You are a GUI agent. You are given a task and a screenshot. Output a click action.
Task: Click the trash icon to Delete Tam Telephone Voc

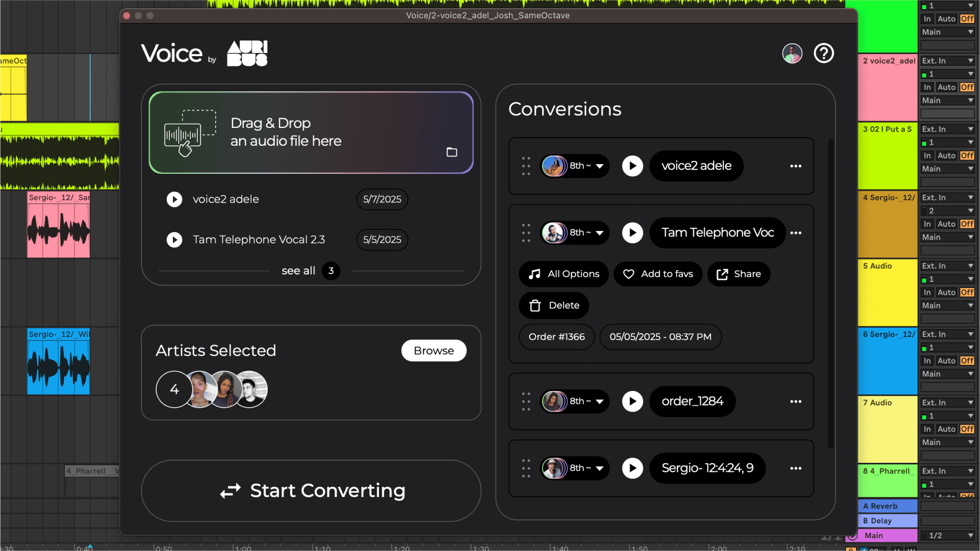click(x=535, y=305)
